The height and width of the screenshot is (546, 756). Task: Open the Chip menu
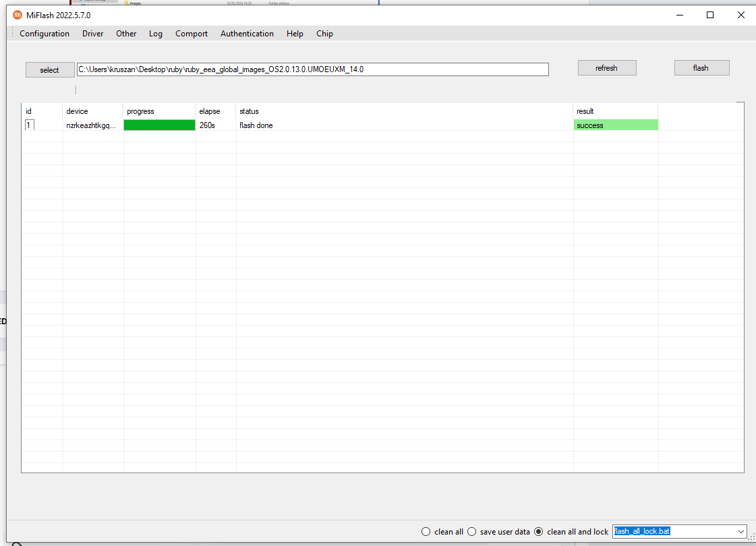pyautogui.click(x=324, y=34)
